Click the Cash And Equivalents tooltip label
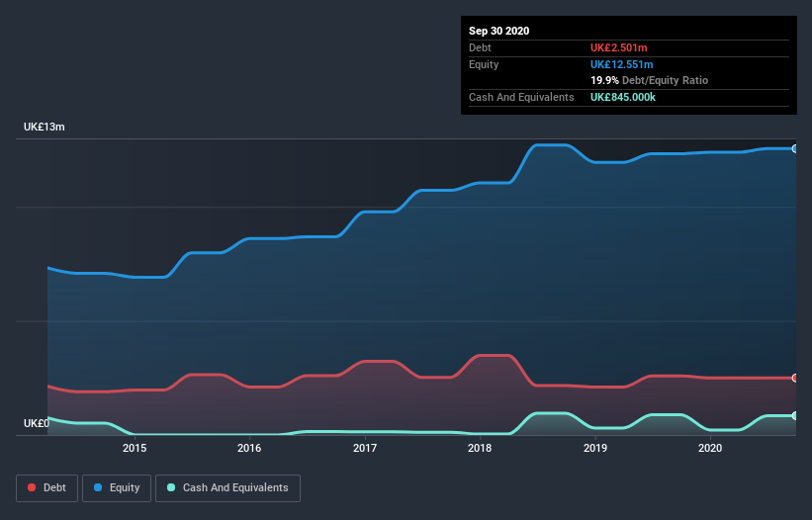Viewport: 812px width, 520px height. pyautogui.click(x=521, y=97)
